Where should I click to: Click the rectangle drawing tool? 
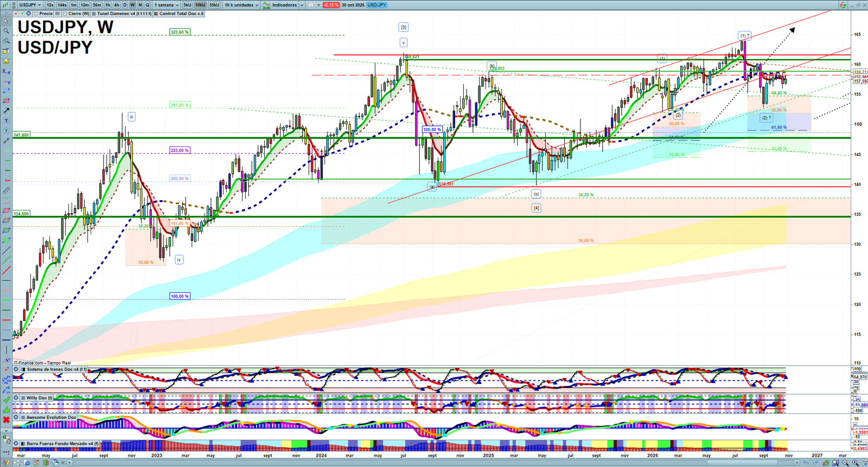coord(6,101)
